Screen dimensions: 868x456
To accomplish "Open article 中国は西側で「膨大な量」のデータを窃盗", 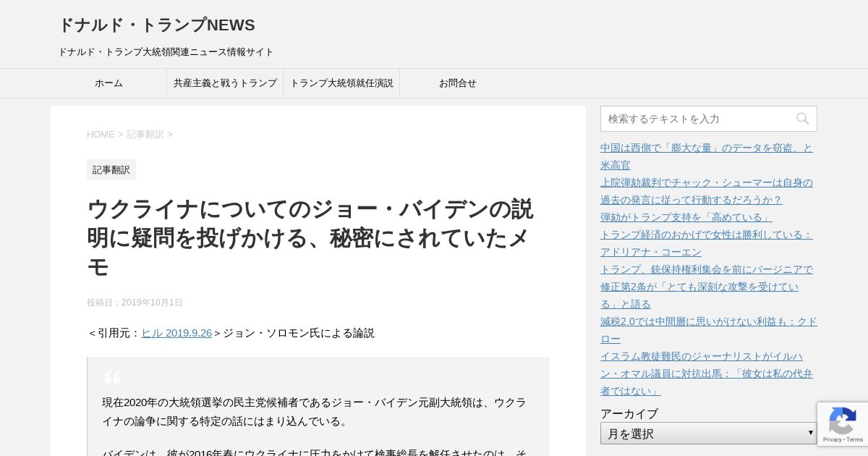I will point(707,156).
